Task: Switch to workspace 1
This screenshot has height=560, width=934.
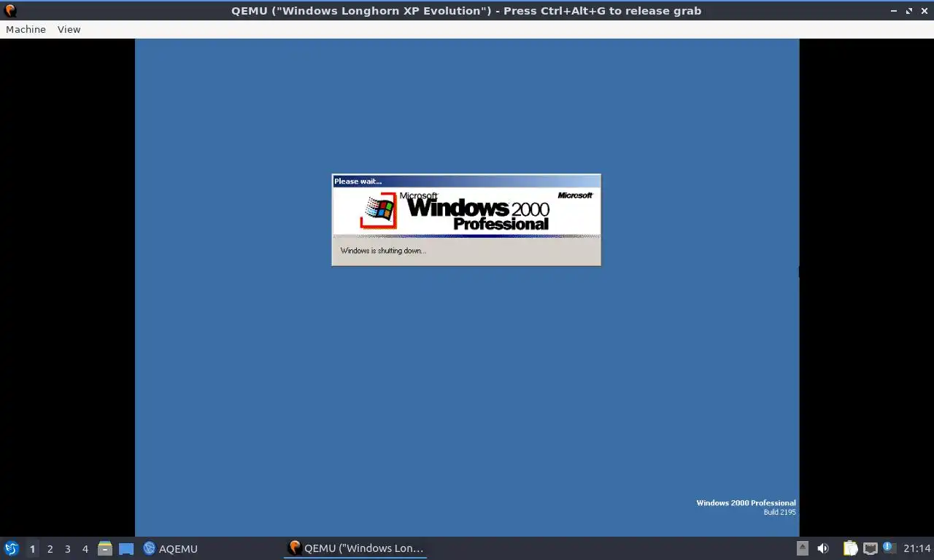Action: tap(32, 548)
